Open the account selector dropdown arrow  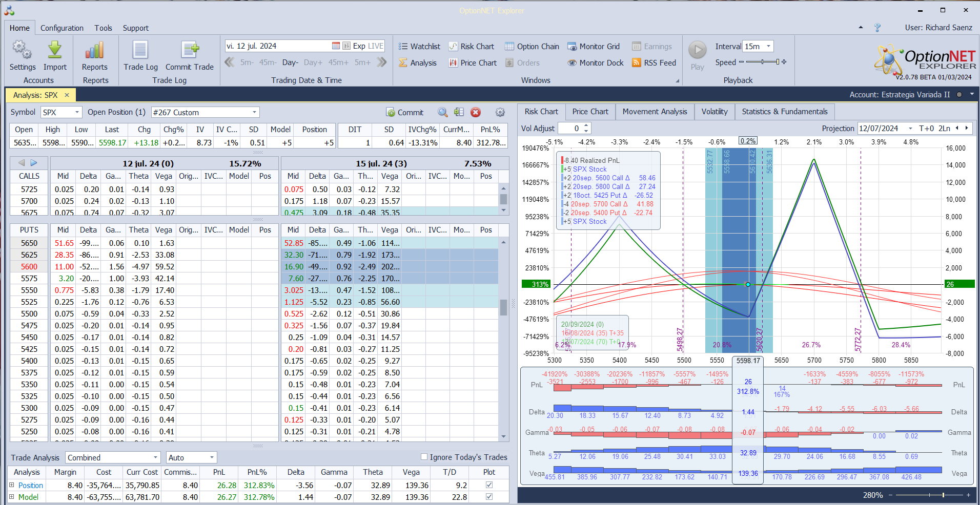(972, 94)
